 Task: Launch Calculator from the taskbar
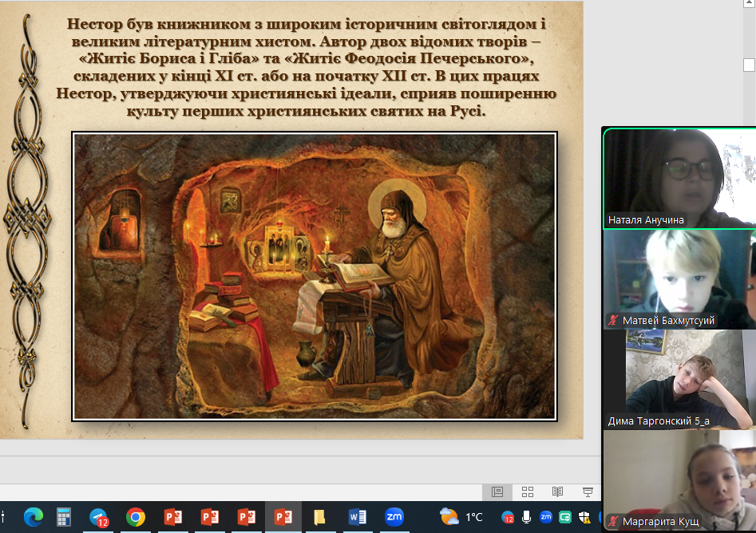point(64,517)
